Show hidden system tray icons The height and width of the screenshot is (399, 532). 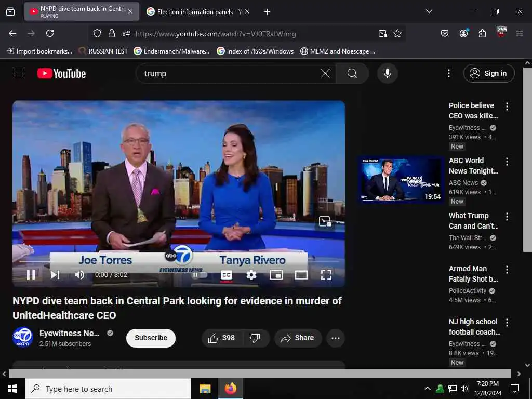(428, 389)
